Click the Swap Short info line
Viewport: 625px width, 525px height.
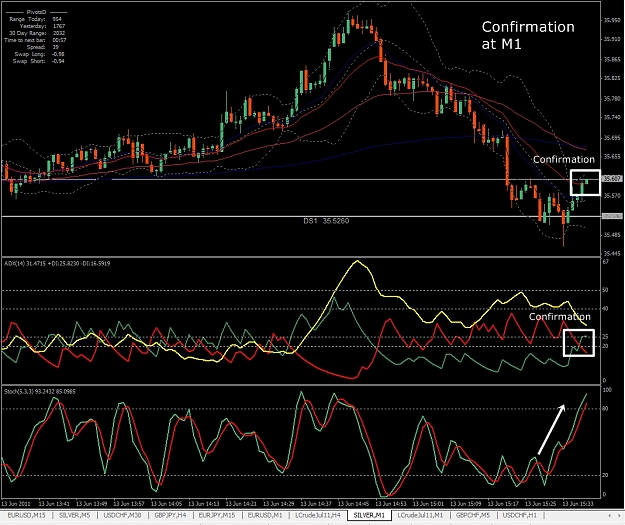pos(38,61)
